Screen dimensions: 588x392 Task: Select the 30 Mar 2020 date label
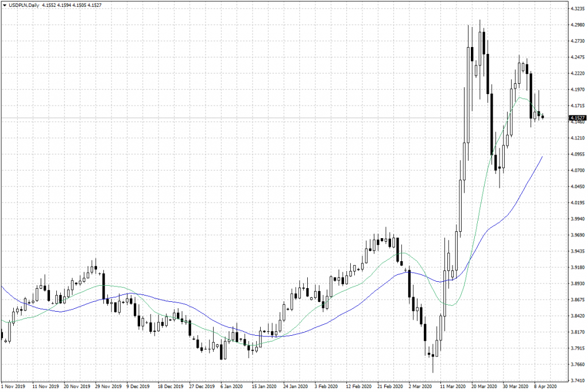coord(516,386)
